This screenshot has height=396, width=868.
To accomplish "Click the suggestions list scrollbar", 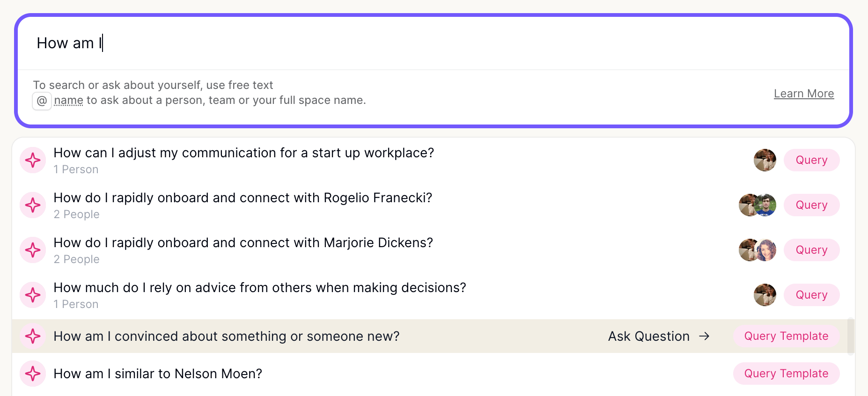I will 851,336.
